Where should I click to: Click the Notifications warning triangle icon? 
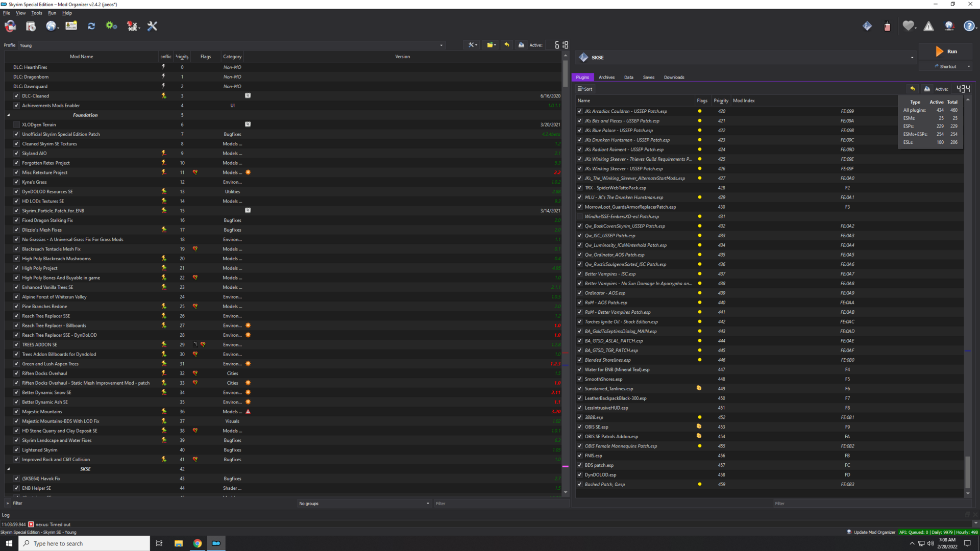[928, 26]
